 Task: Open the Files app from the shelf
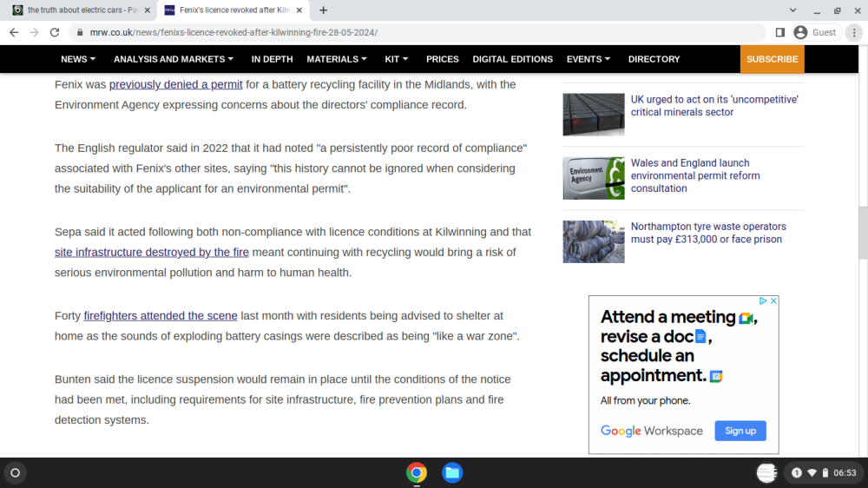[452, 473]
